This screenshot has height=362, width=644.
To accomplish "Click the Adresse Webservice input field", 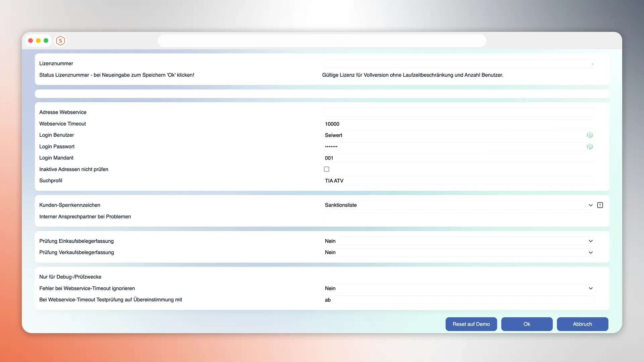I will [x=458, y=112].
